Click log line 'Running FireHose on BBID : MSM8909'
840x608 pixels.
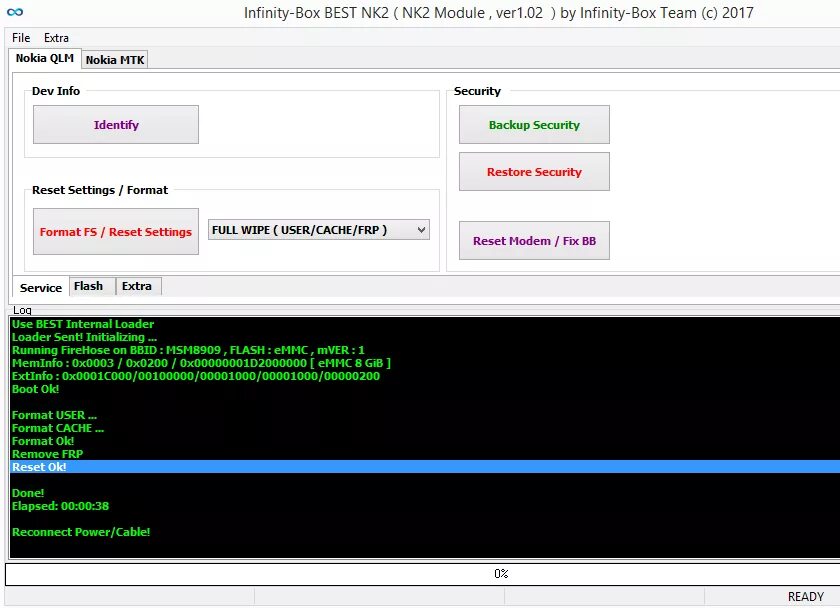[x=188, y=350]
